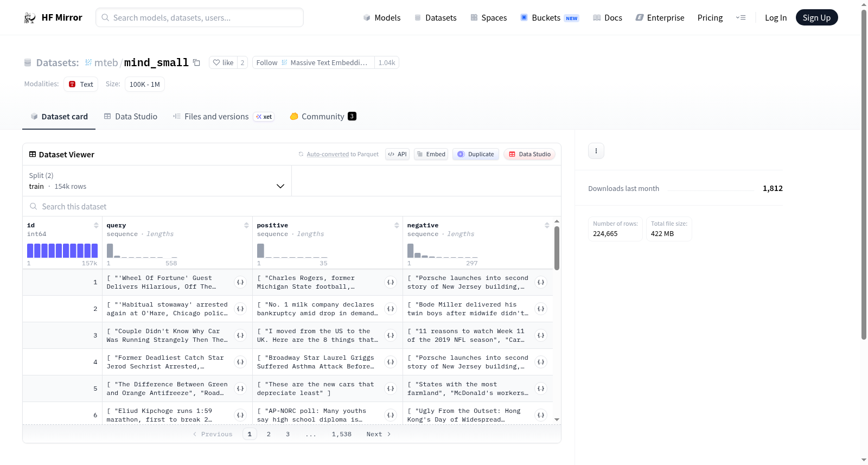Expand negative cell JSON in row 6
This screenshot has height=465, width=868.
[541, 415]
